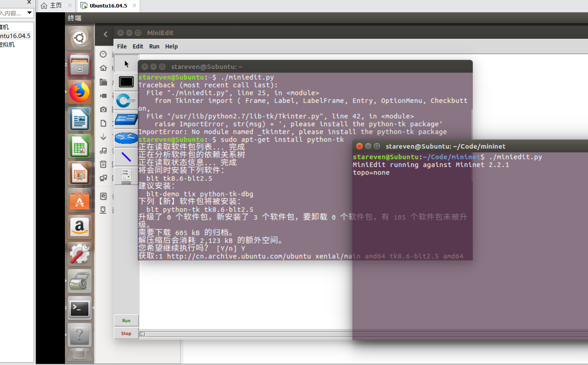Open the MiniEdit File menu
Image resolution: width=588 pixels, height=365 pixels.
122,46
